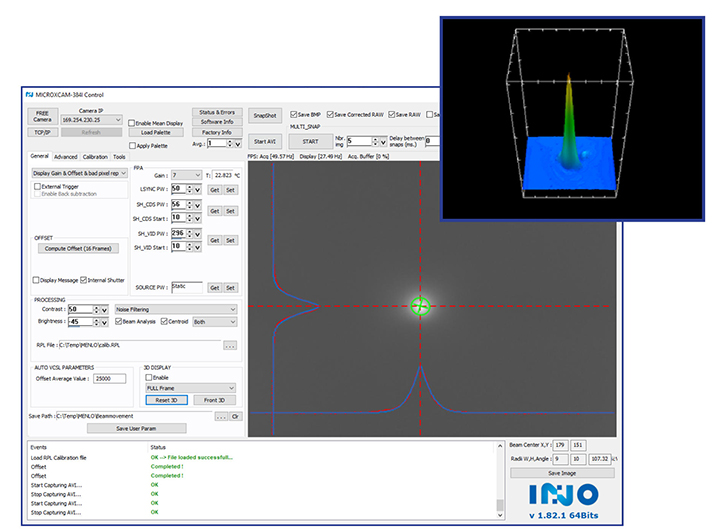Switch to the Advanced tab
Viewport: 720px width, 531px height.
pyautogui.click(x=66, y=157)
